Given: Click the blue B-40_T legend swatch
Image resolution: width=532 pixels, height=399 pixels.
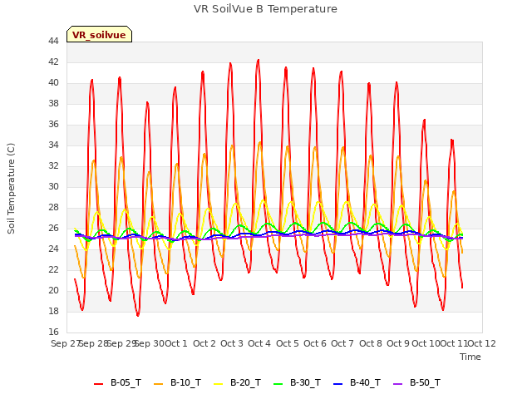Looking at the screenshot, I should (x=338, y=384).
